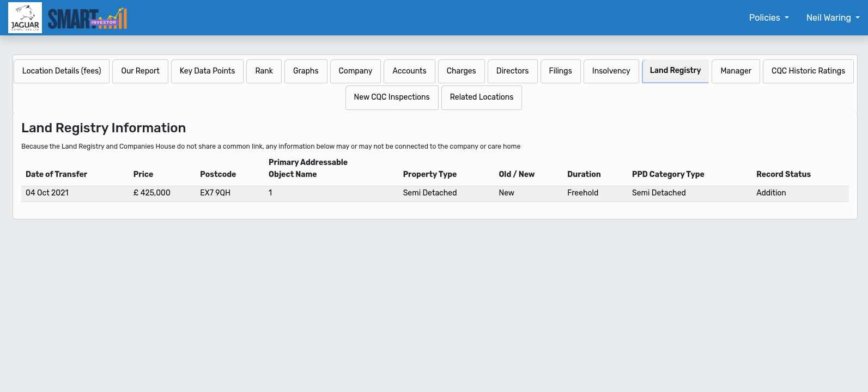This screenshot has height=392, width=868.
Task: Open the Manager tab
Action: 736,71
